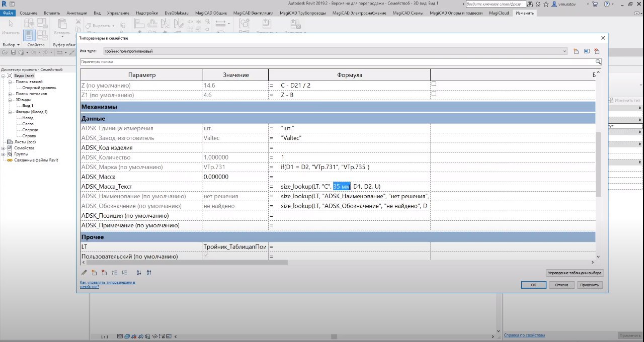This screenshot has width=644, height=342.
Task: Click the New type icon beside type name
Action: pyautogui.click(x=577, y=51)
